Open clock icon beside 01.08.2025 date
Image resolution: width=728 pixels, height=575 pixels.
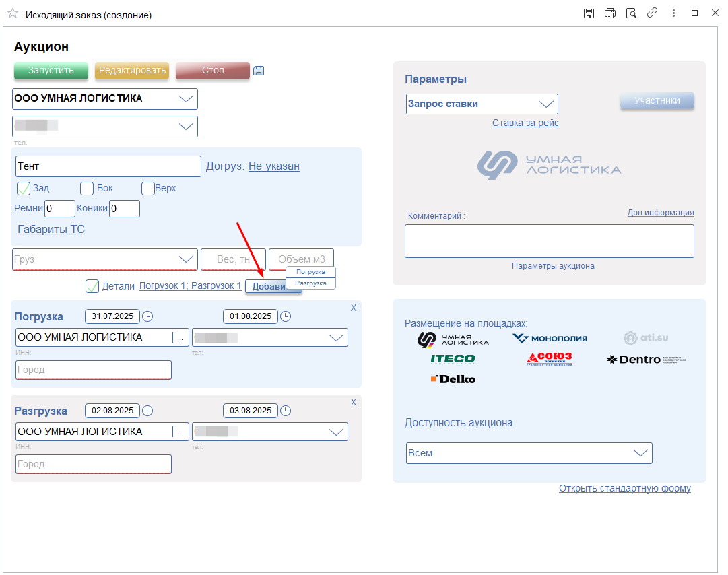point(286,316)
